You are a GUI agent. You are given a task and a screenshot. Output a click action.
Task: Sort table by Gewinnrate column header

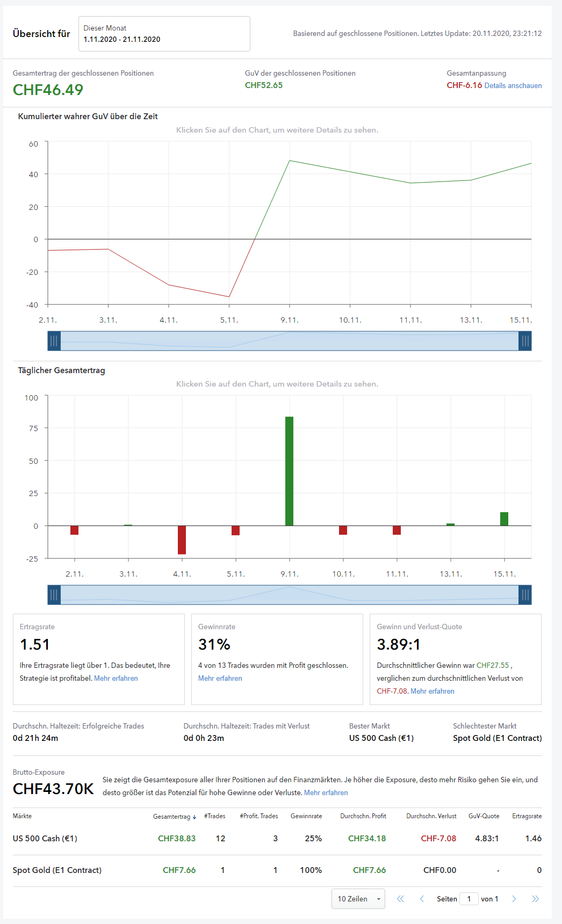pos(306,816)
